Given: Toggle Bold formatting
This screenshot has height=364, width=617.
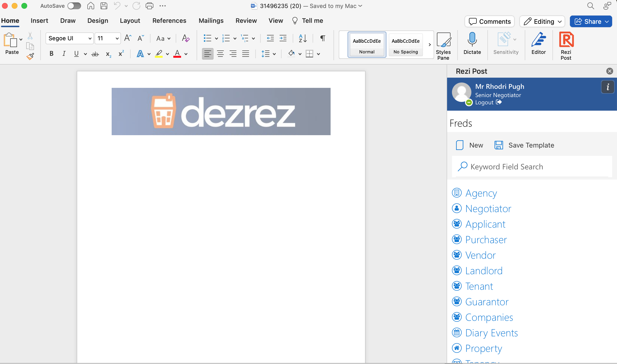Looking at the screenshot, I should (x=51, y=53).
